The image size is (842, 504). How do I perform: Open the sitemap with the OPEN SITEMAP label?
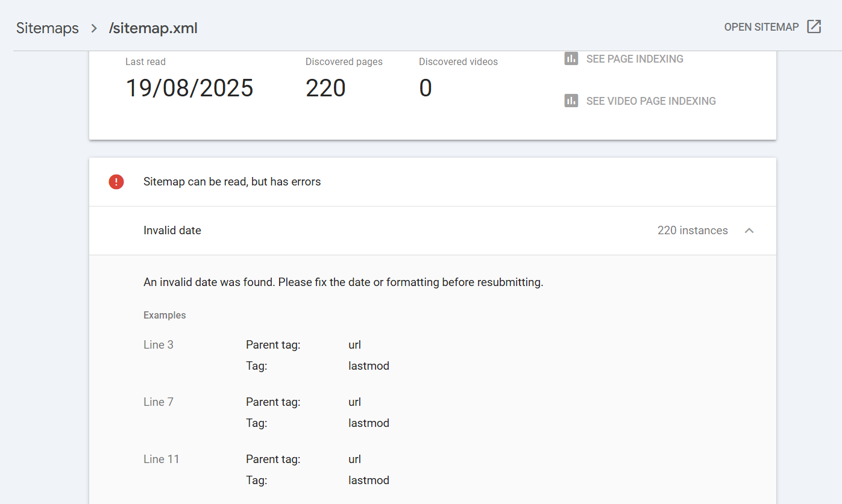click(x=761, y=27)
